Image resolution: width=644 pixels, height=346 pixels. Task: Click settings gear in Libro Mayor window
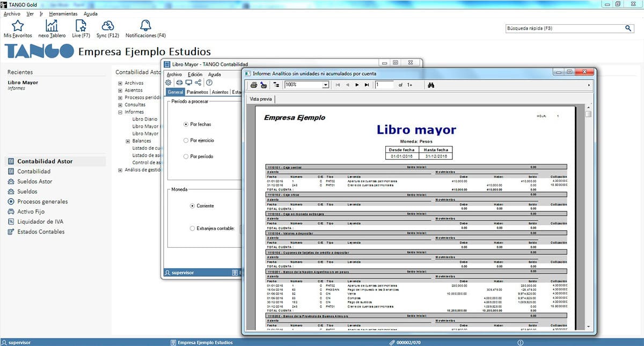[168, 83]
